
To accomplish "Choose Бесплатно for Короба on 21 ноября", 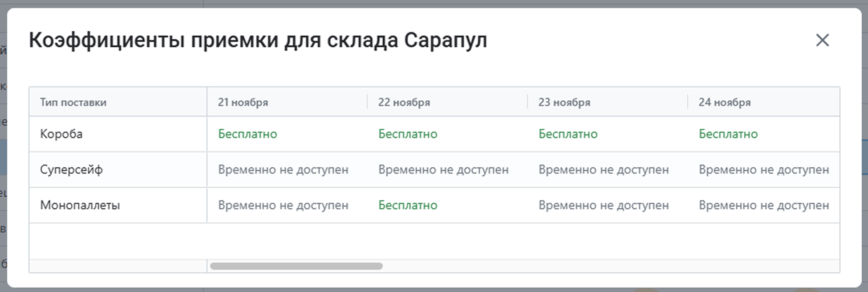I will [x=247, y=134].
